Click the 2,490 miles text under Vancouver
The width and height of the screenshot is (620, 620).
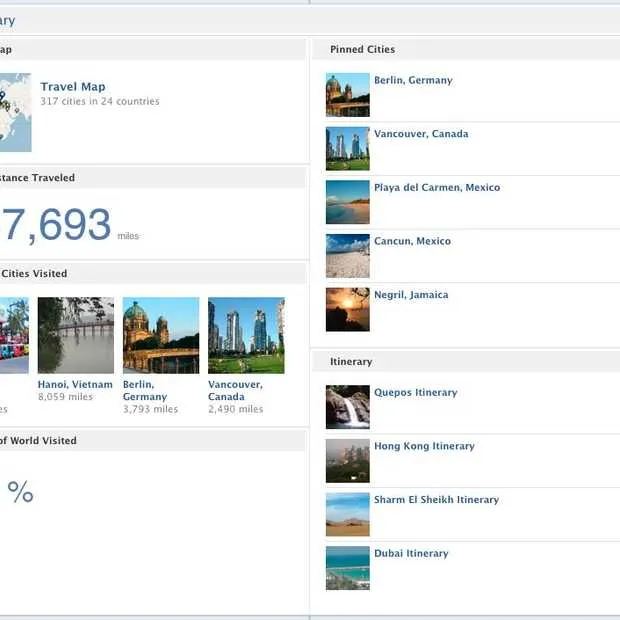tap(236, 409)
